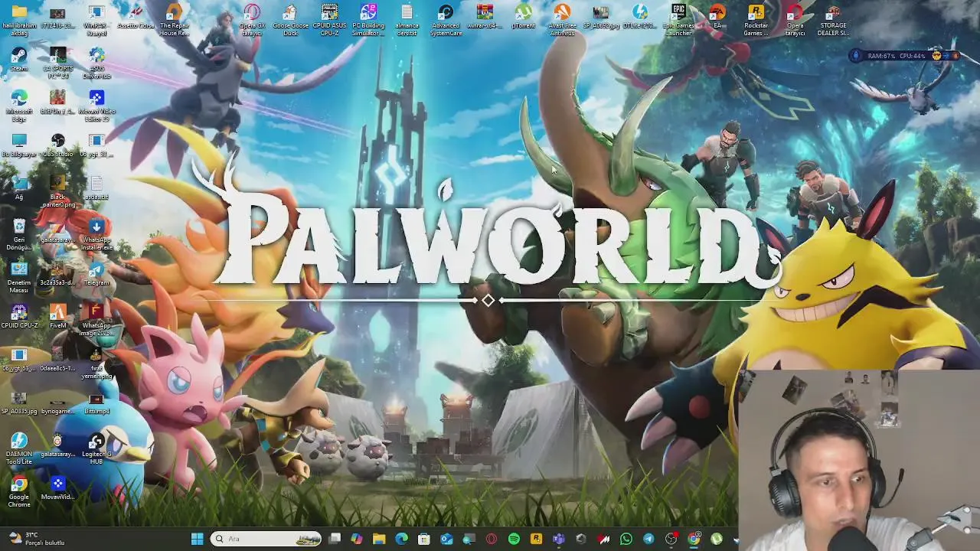Open Advanced SystemCare shortcut
This screenshot has width=980, height=551.
point(446,20)
